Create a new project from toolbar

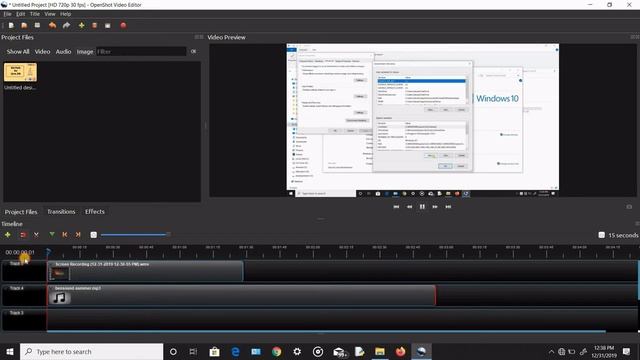pyautogui.click(x=11, y=25)
